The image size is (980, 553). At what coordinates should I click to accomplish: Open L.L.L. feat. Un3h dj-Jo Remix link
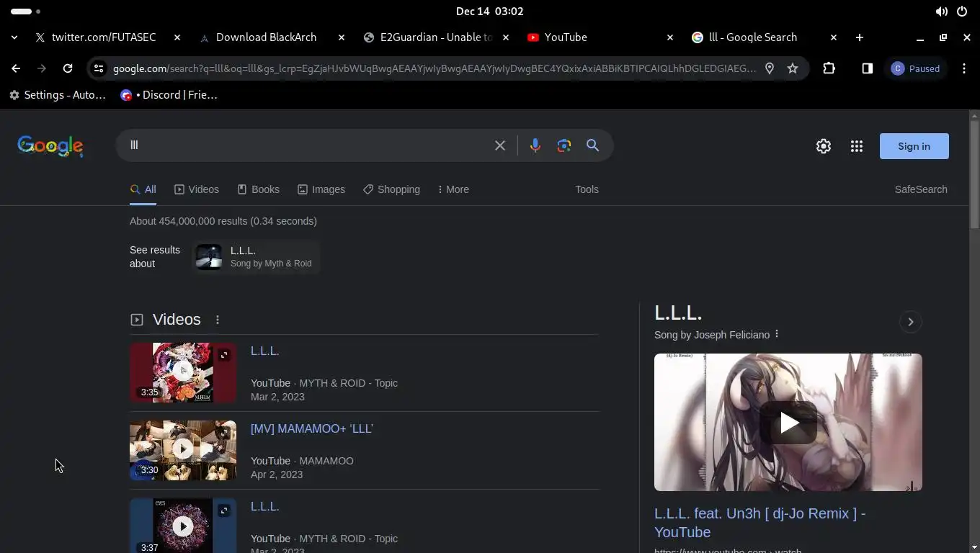tap(759, 523)
